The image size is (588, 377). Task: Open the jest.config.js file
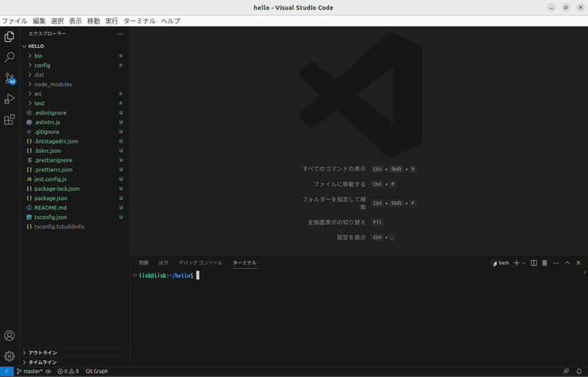tap(75, 179)
